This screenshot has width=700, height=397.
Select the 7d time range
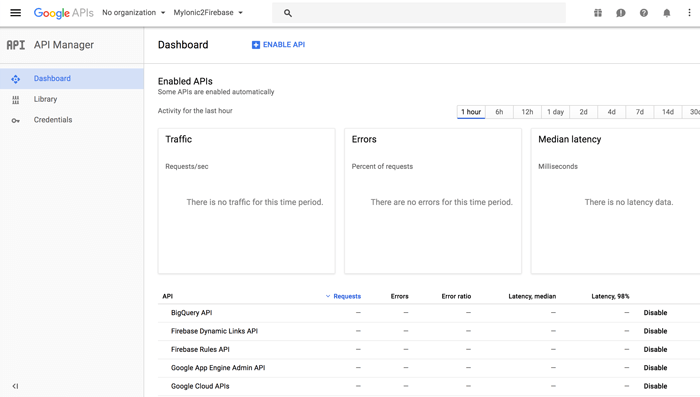coord(640,112)
